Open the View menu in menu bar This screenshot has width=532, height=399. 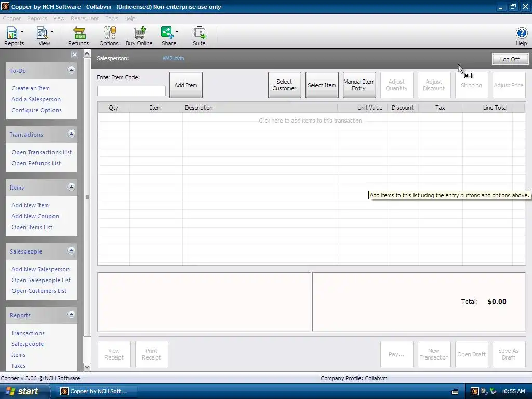[59, 18]
